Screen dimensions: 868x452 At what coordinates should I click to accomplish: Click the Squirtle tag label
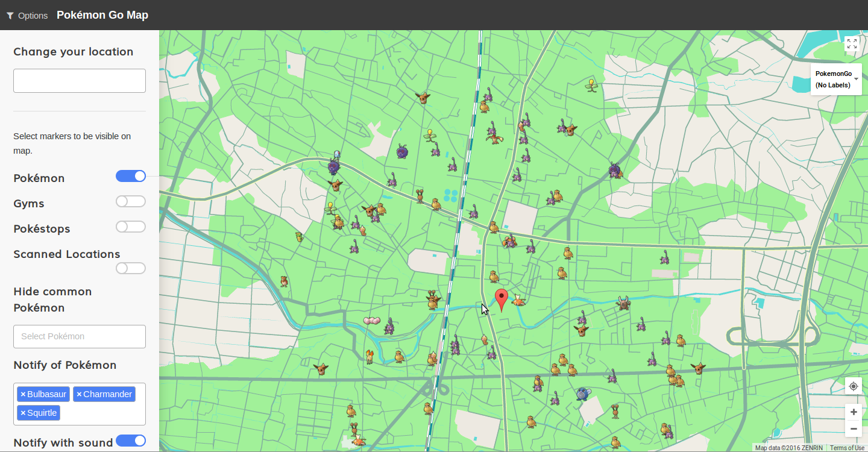tap(42, 413)
